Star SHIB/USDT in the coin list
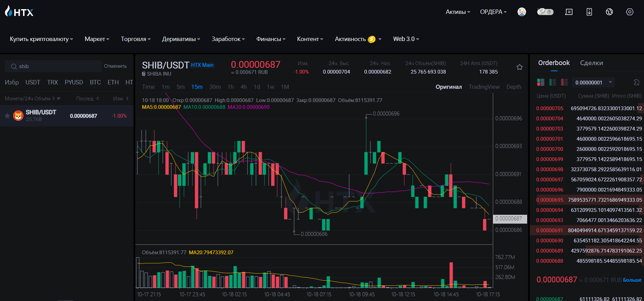 (7, 116)
